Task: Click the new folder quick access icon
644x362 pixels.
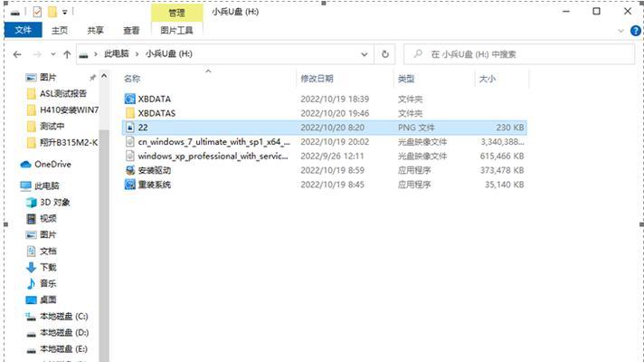Action: point(52,12)
